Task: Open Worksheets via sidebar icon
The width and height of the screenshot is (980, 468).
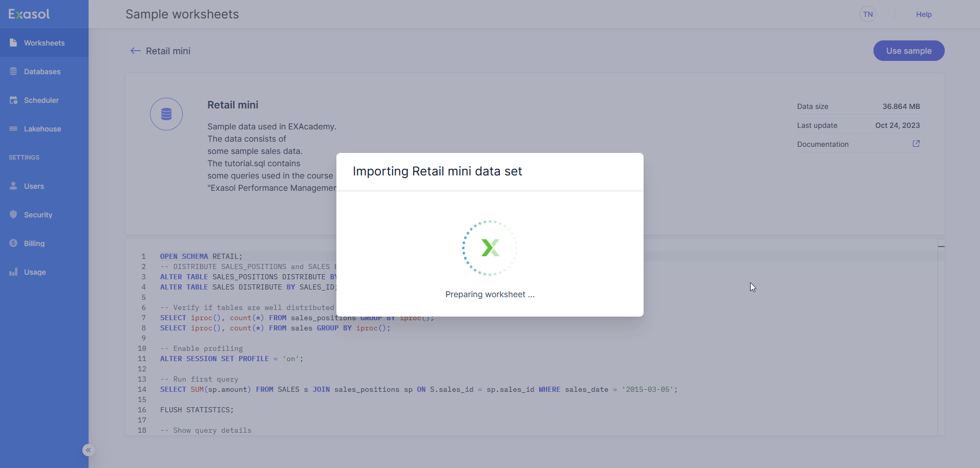Action: click(13, 42)
